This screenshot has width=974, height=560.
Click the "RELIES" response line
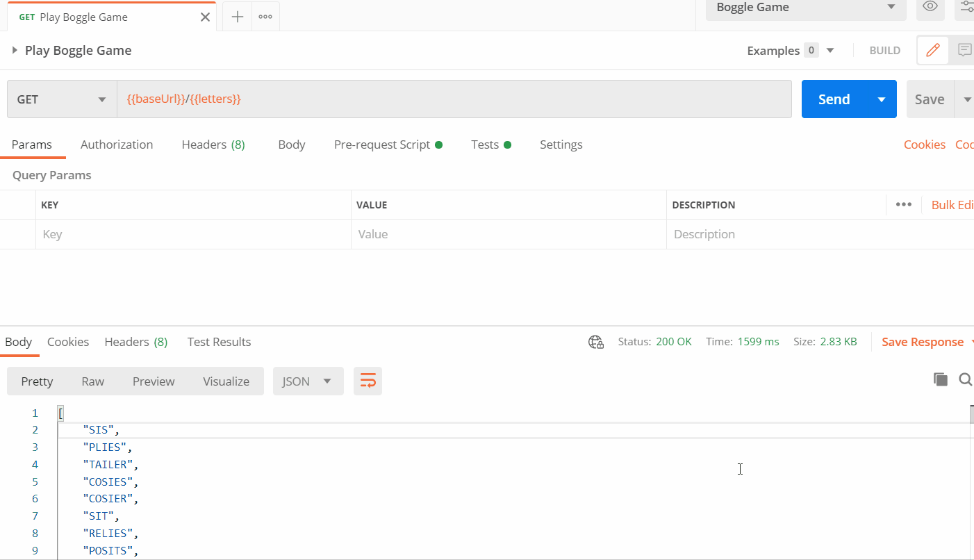(111, 534)
